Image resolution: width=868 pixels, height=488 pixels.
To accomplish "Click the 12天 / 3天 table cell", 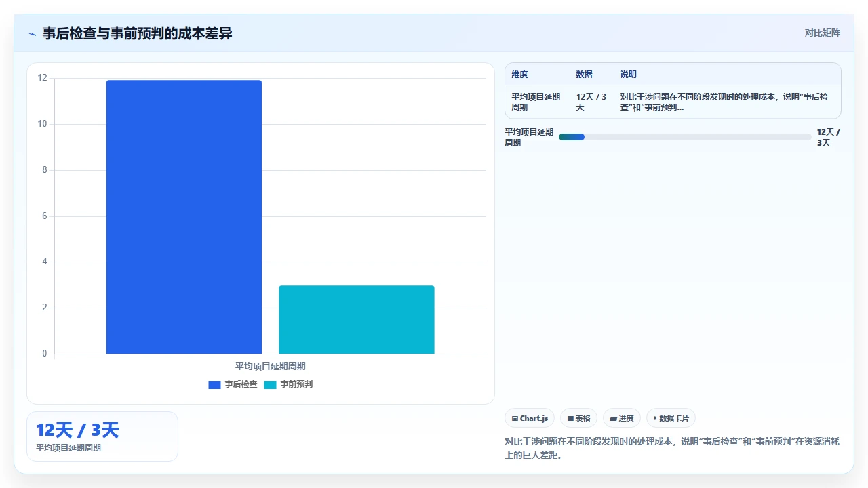I will [591, 102].
